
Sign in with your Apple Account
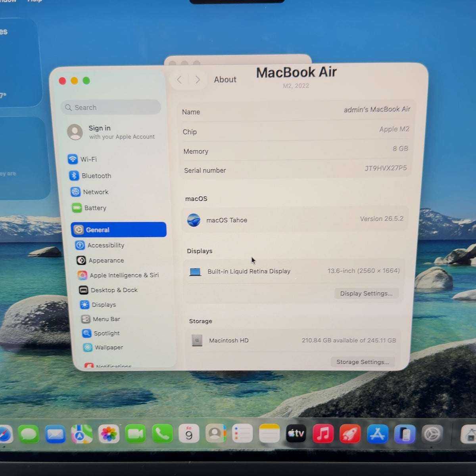click(x=111, y=132)
